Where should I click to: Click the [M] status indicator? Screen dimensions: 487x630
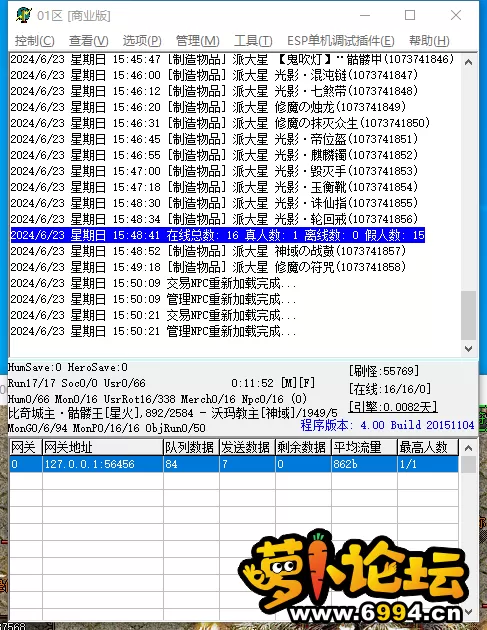pyautogui.click(x=289, y=382)
